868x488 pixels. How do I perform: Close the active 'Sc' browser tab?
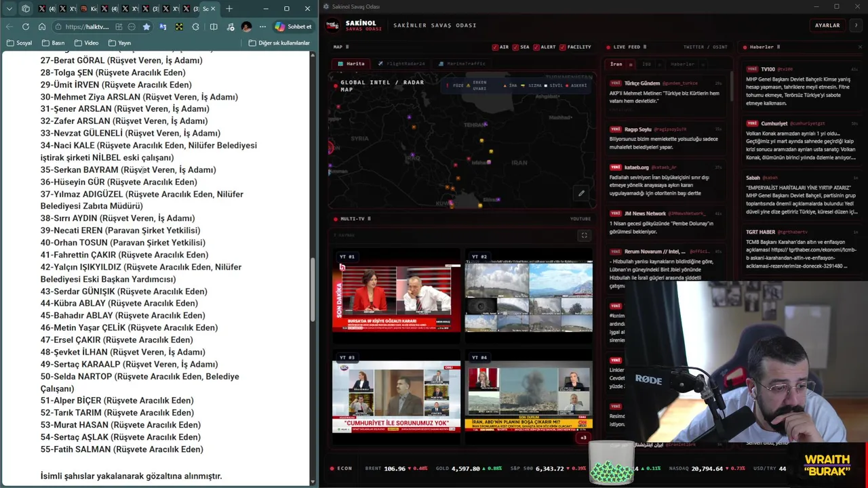click(213, 9)
